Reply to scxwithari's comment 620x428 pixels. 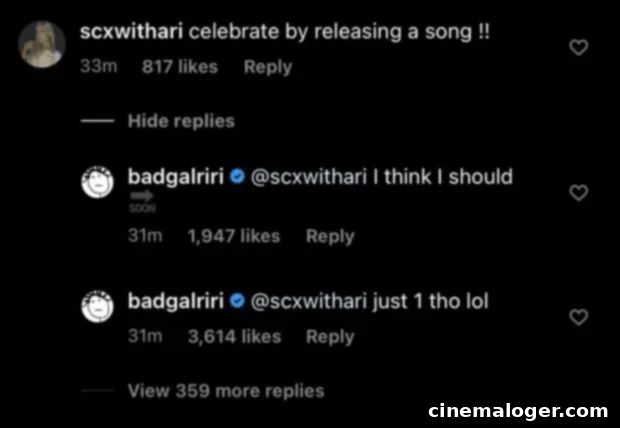[268, 67]
